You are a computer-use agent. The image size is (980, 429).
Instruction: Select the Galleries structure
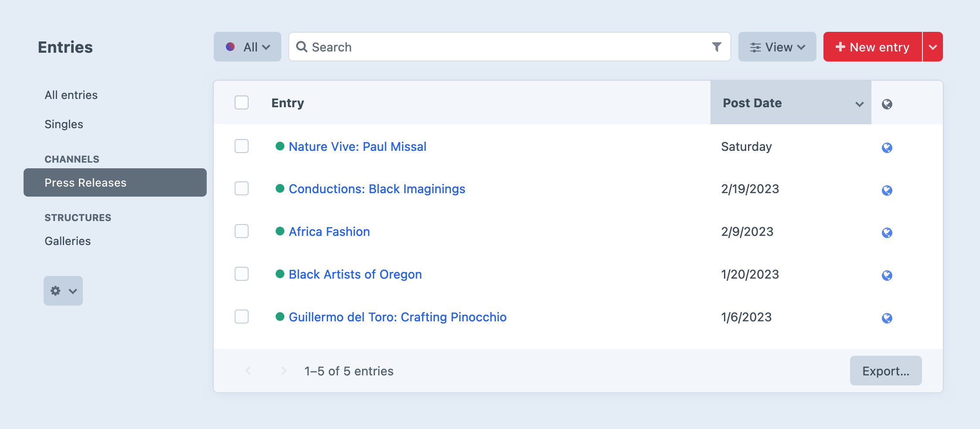(x=68, y=241)
